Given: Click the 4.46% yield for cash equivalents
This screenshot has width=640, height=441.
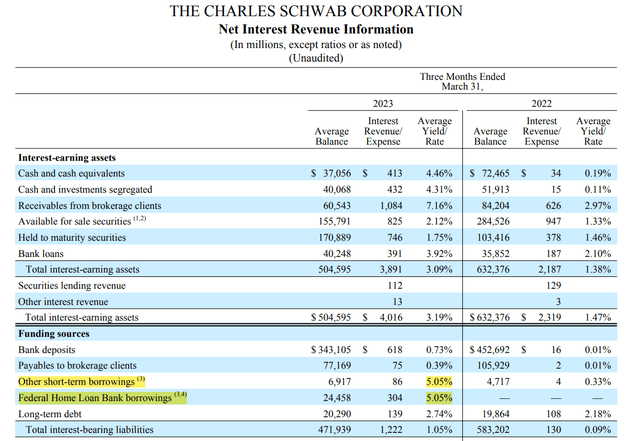Looking at the screenshot, I should [x=439, y=174].
